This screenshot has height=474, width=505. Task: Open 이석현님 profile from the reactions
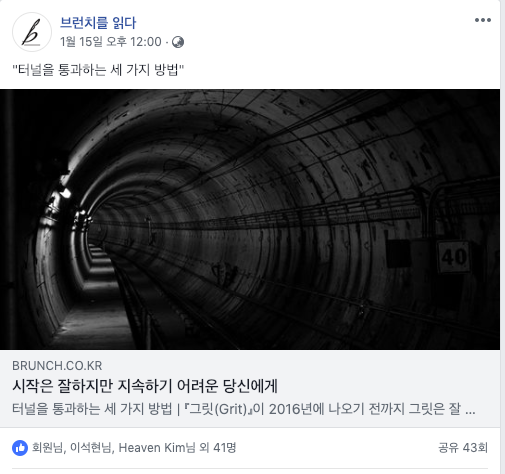pos(90,448)
